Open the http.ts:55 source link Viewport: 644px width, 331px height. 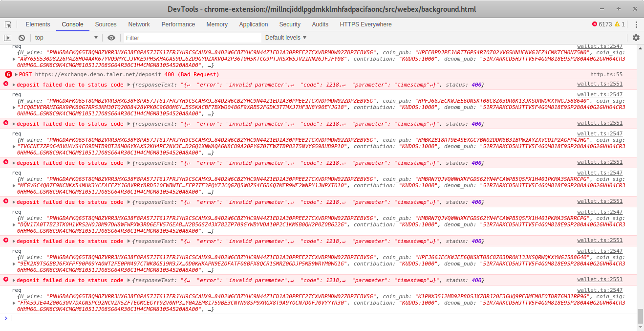[606, 74]
